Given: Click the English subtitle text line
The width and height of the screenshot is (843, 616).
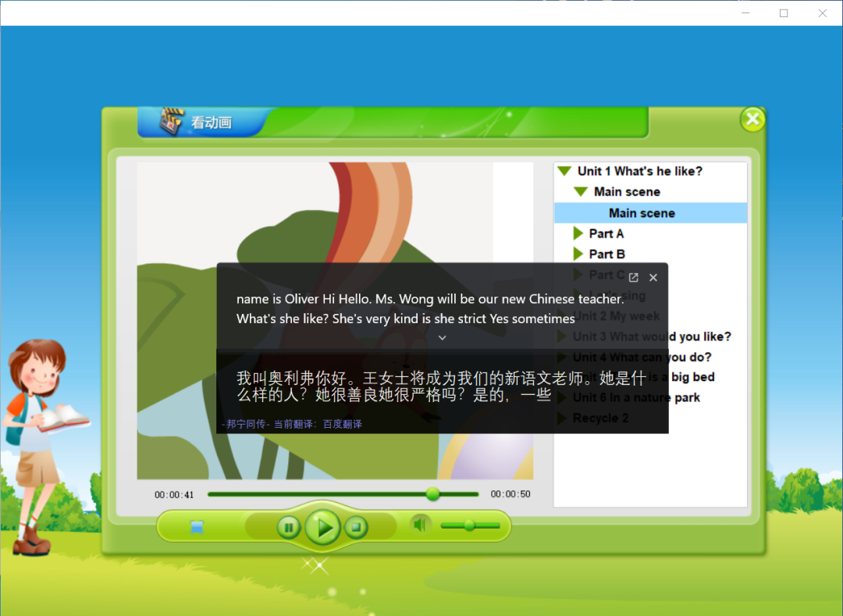Looking at the screenshot, I should click(x=430, y=308).
